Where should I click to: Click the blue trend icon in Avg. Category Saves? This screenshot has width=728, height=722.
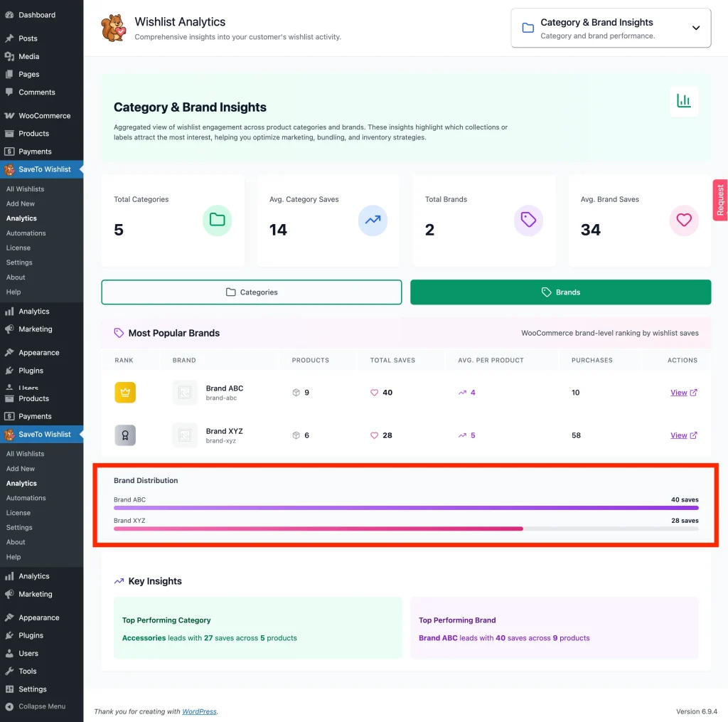pos(373,221)
